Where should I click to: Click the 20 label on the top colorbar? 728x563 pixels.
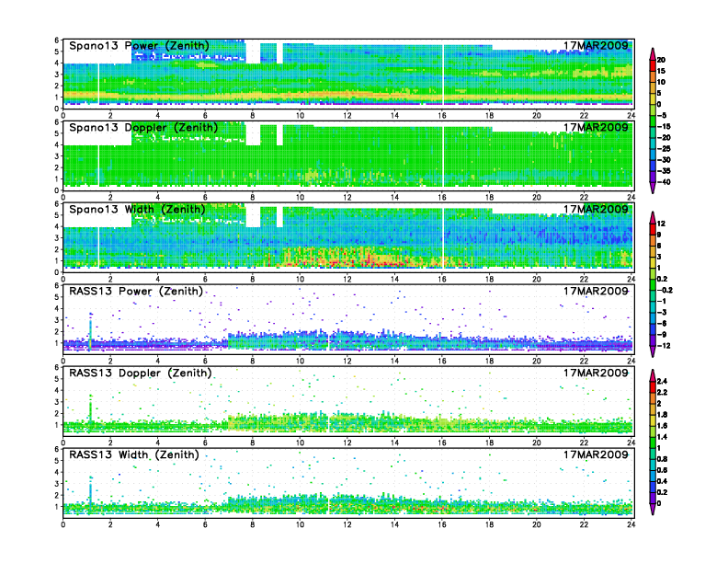click(661, 60)
